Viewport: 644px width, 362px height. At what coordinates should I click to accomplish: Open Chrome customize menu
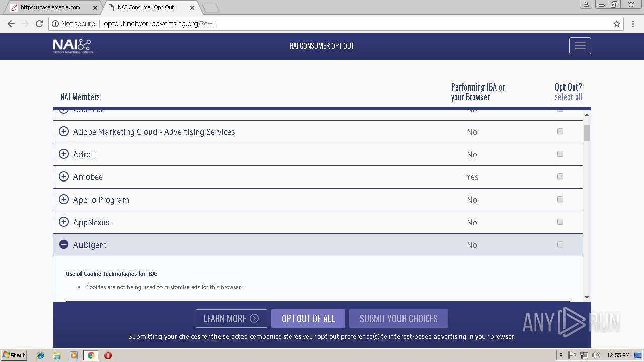coord(633,24)
